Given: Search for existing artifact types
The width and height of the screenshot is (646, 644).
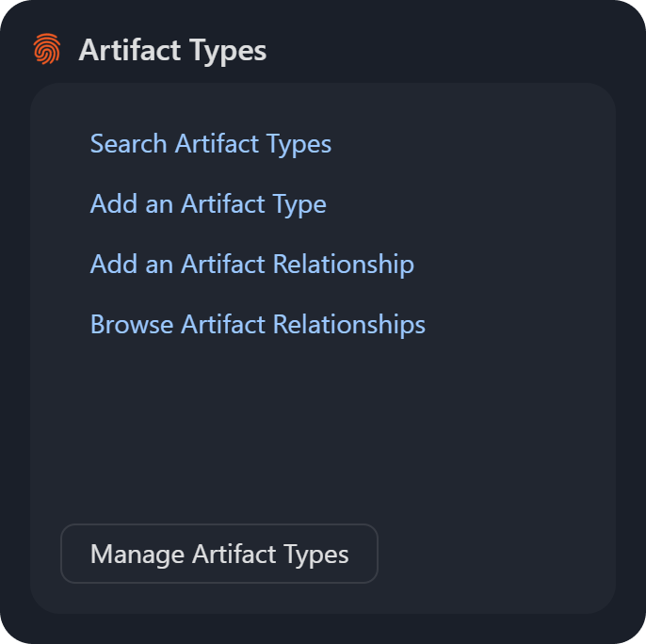Looking at the screenshot, I should [210, 144].
